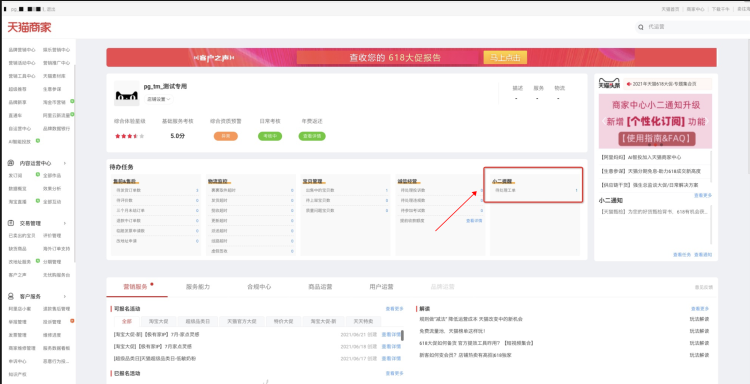The width and height of the screenshot is (750, 384).
Task: Expand the 交易管理 section arrow
Action: pyautogui.click(x=65, y=223)
